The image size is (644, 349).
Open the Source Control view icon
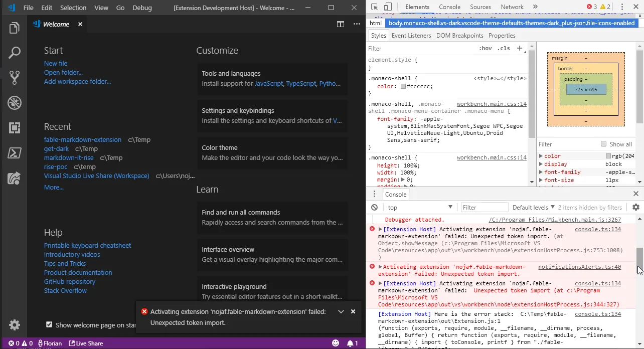[x=14, y=77]
